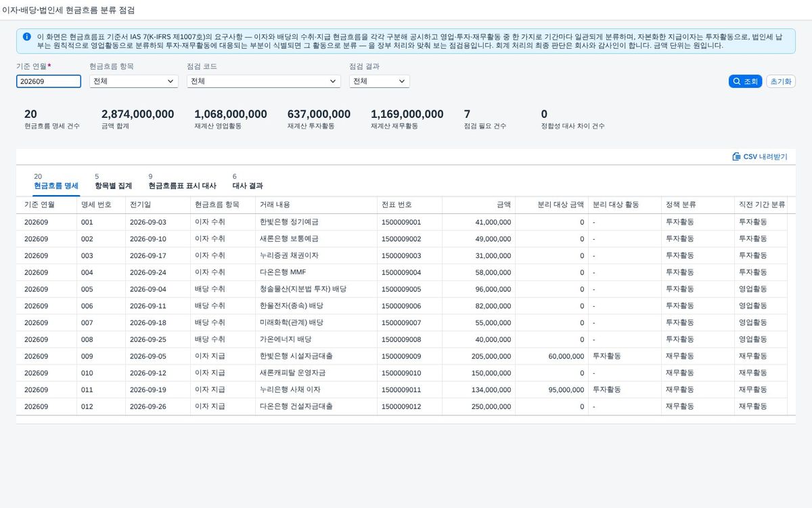
Task: Click the 분리 대상 활동 column header
Action: (x=625, y=205)
